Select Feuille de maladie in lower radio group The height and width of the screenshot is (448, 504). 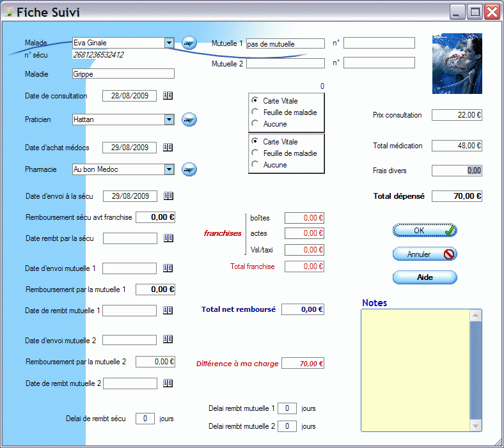click(x=255, y=153)
